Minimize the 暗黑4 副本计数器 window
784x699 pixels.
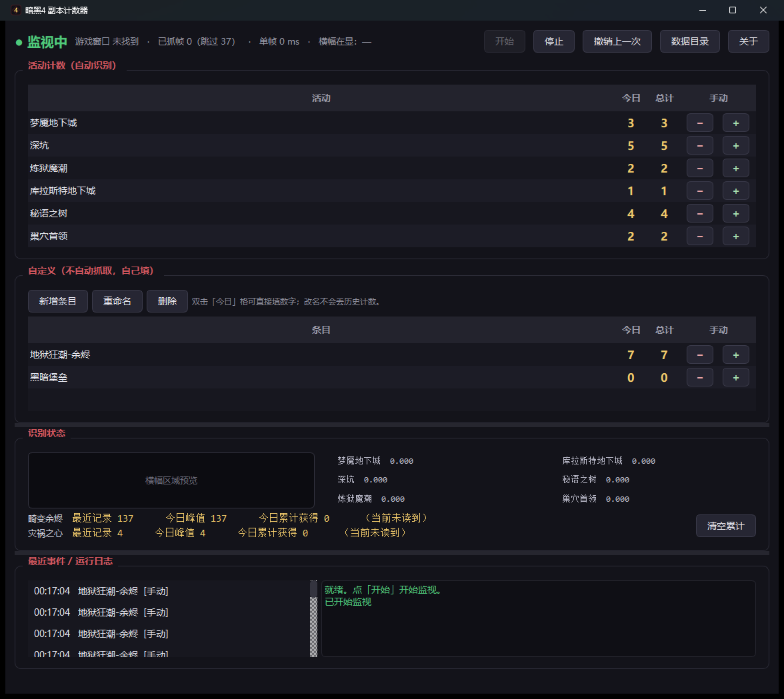(703, 10)
